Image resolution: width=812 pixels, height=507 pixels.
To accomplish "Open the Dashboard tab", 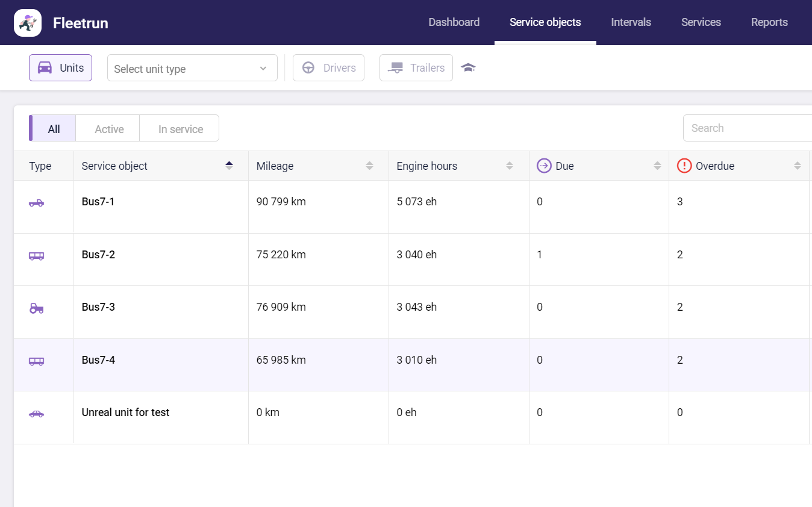I will (454, 22).
